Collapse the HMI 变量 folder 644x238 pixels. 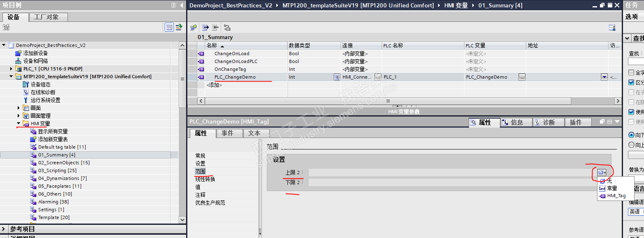coord(19,124)
